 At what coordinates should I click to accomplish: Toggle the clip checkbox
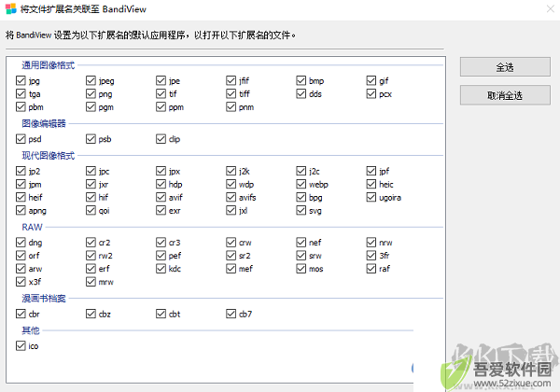tap(161, 139)
